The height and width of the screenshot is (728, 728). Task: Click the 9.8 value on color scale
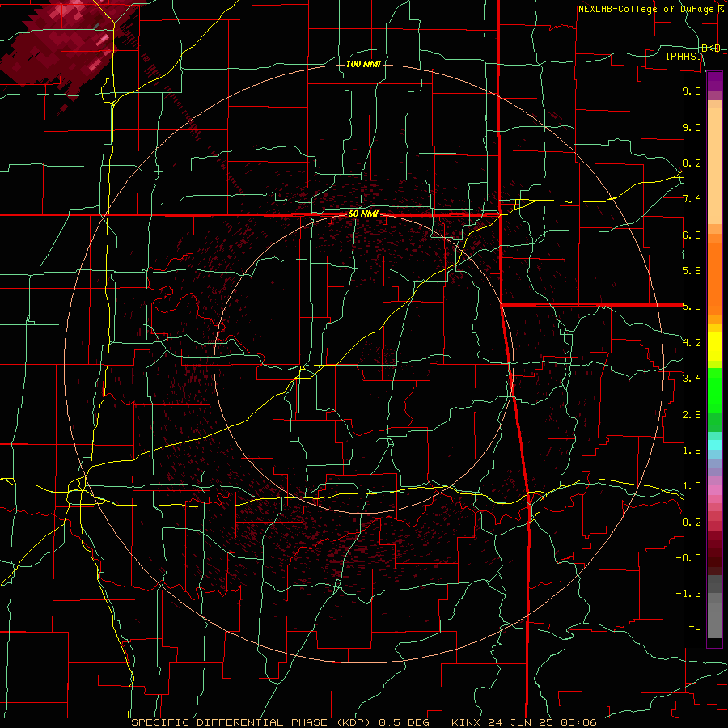[692, 91]
